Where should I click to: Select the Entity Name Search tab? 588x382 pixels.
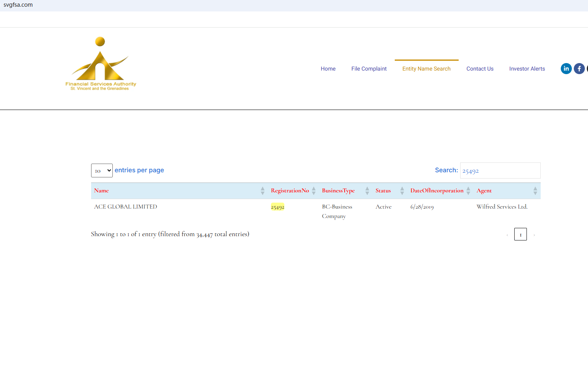click(x=426, y=69)
